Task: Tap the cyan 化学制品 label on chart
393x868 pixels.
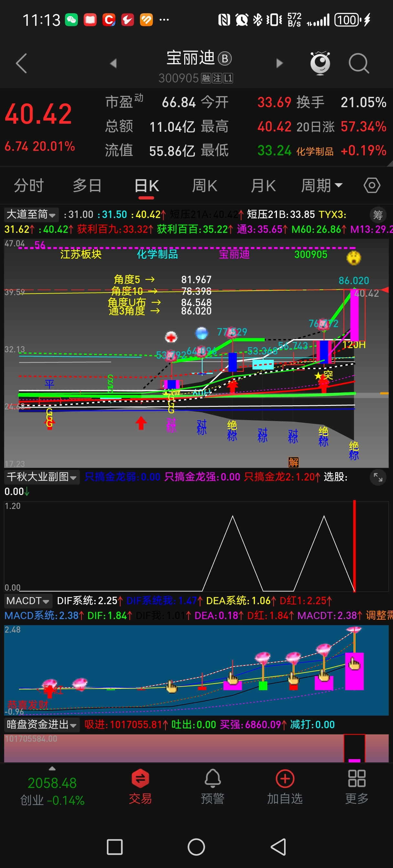Action: pos(157,254)
